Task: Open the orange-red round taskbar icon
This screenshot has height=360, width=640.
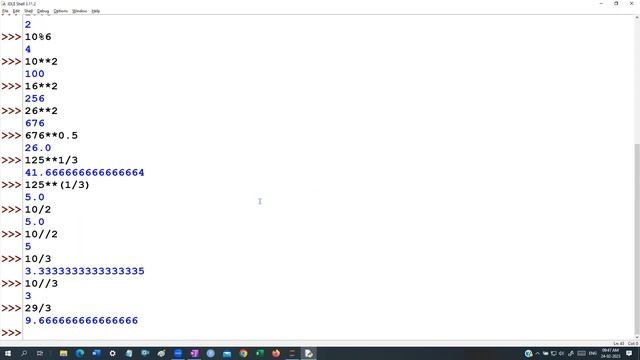Action: point(276,353)
